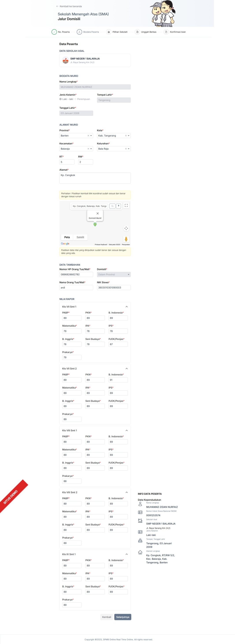The width and height of the screenshot is (235, 644).
Task: Click the map search magnifier icon
Action: pos(112,206)
